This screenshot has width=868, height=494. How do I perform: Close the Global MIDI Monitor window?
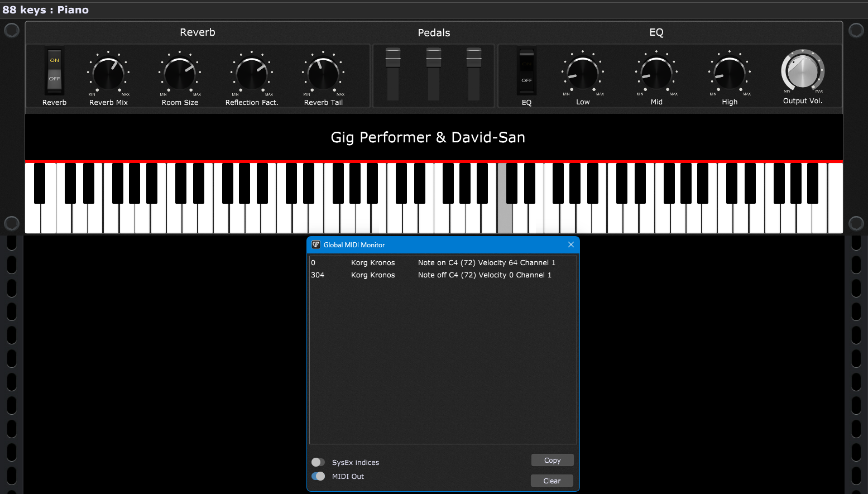pyautogui.click(x=570, y=244)
